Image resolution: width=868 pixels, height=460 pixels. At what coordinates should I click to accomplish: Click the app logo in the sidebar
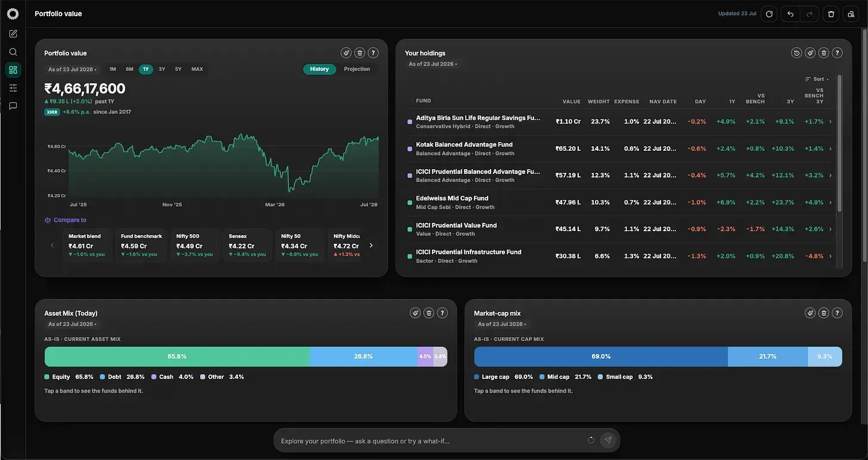[13, 14]
